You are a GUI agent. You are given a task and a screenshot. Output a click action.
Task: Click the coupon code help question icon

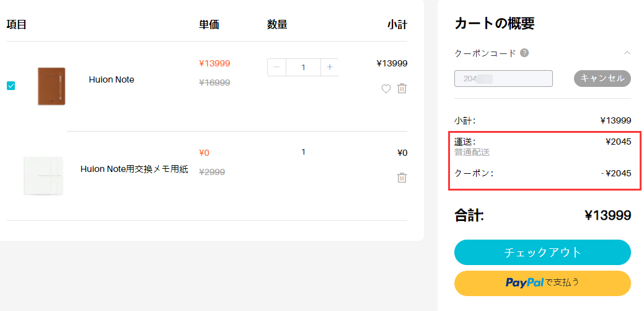pyautogui.click(x=524, y=53)
